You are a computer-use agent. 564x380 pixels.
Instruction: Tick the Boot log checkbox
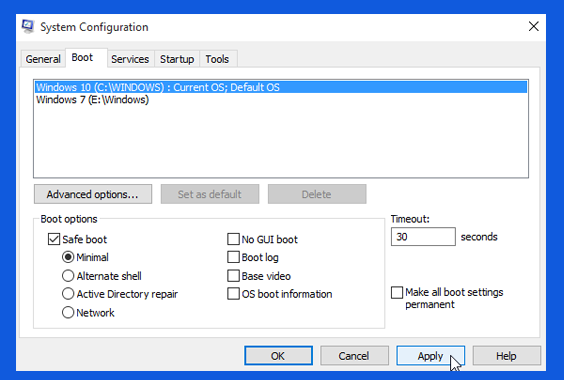point(233,257)
